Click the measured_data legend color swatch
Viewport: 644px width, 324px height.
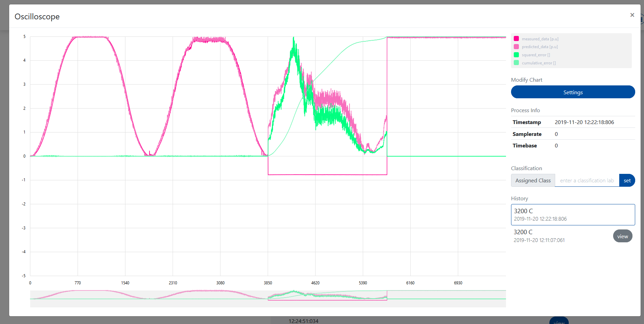pyautogui.click(x=516, y=39)
